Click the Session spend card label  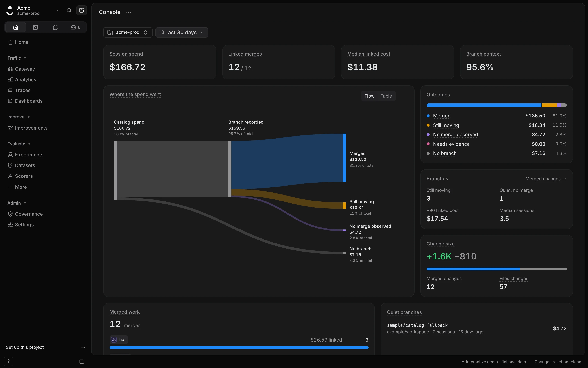tap(126, 54)
